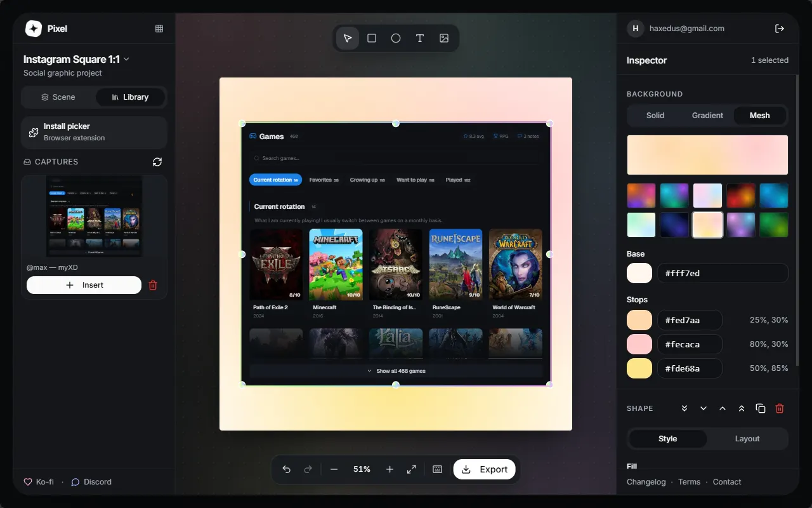Choose the dark red-orange mesh preset
The image size is (812, 508).
pyautogui.click(x=741, y=196)
